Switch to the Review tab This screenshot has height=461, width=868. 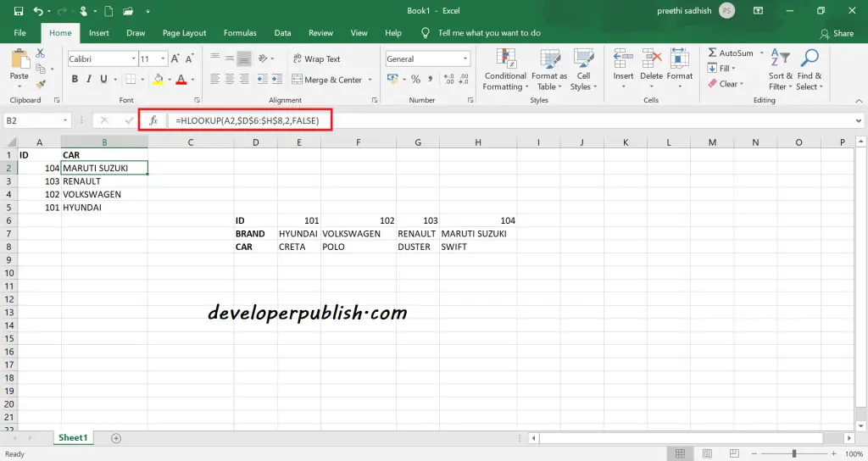click(x=320, y=33)
